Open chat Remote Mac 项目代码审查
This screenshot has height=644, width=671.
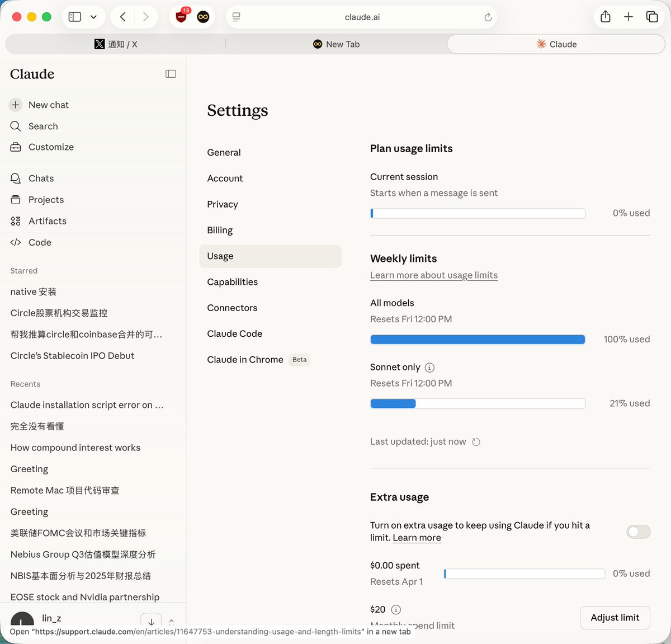click(65, 490)
